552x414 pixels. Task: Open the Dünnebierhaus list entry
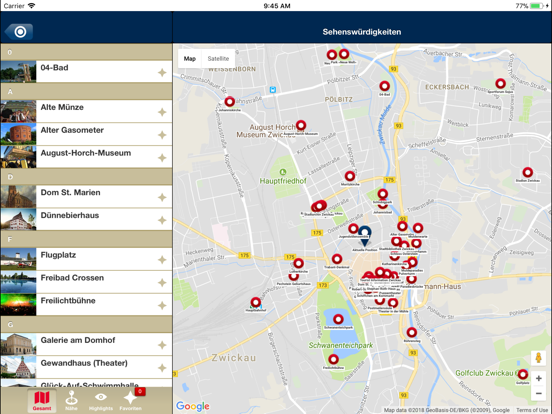[86, 219]
